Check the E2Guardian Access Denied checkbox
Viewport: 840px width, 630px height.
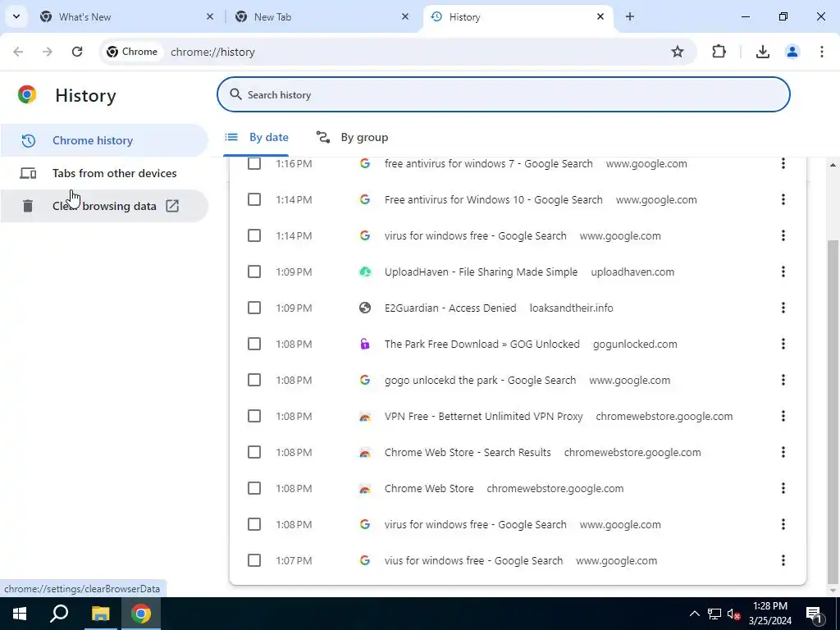(x=254, y=308)
